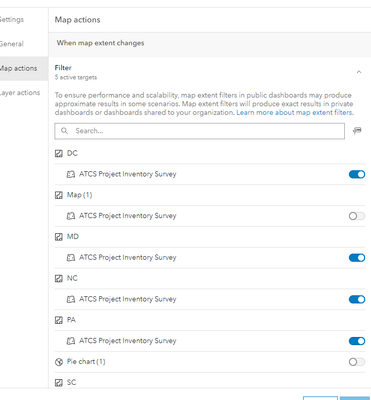Click the Pie chart (1) icon

point(59,362)
